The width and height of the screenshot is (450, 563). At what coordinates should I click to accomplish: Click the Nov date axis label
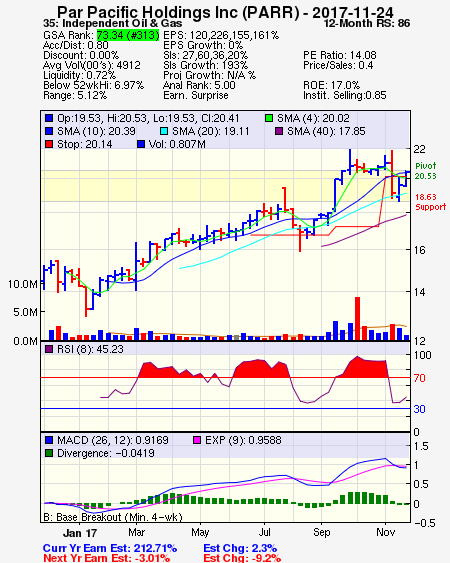coord(385,532)
